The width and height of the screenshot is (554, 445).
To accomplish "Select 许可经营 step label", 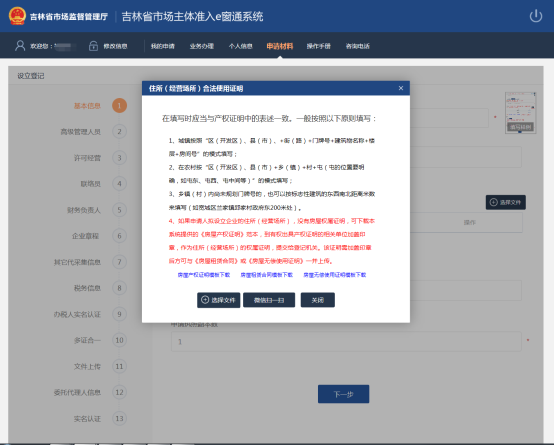I will (87, 158).
